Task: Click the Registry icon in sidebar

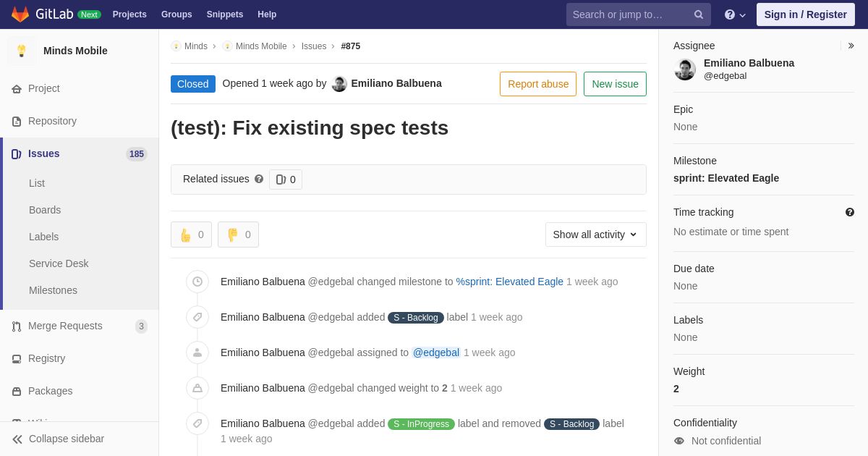Action: [x=17, y=358]
